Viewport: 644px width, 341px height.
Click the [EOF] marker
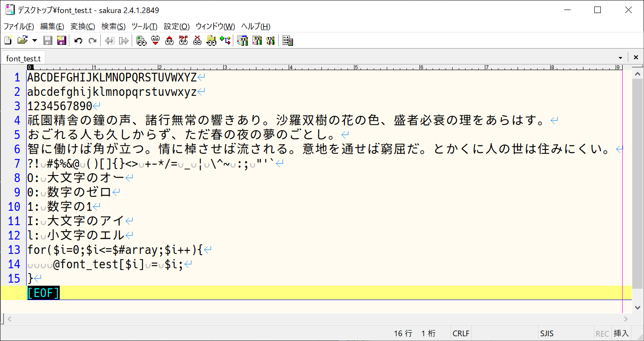pyautogui.click(x=43, y=293)
